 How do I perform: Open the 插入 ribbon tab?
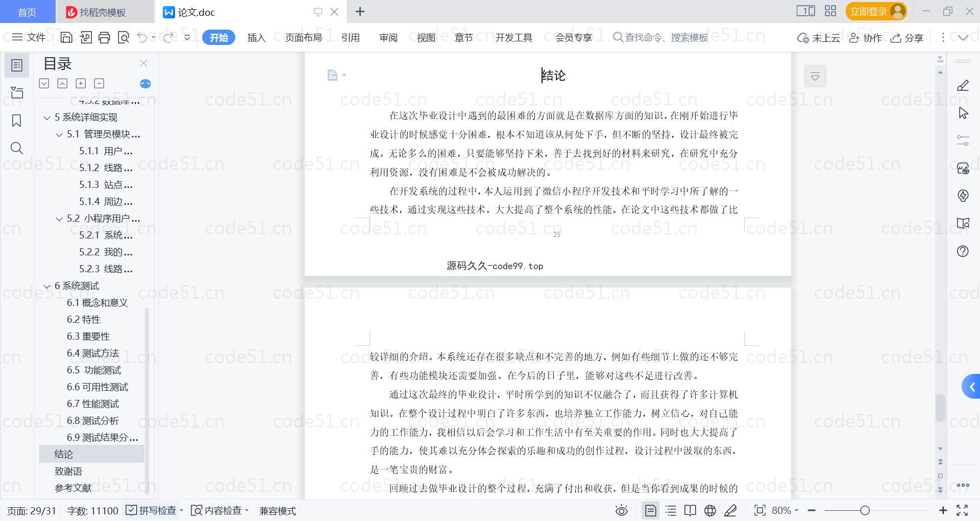pos(256,38)
